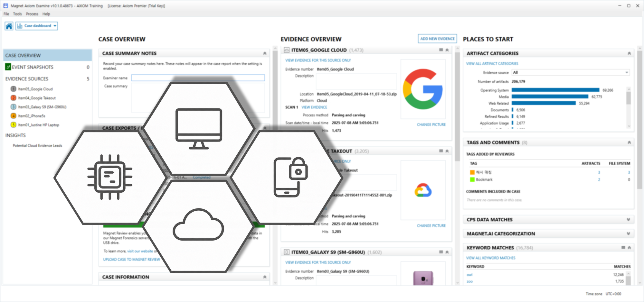Click the Galaxy S9 phone thumbnail
The width and height of the screenshot is (644, 302).
(423, 278)
